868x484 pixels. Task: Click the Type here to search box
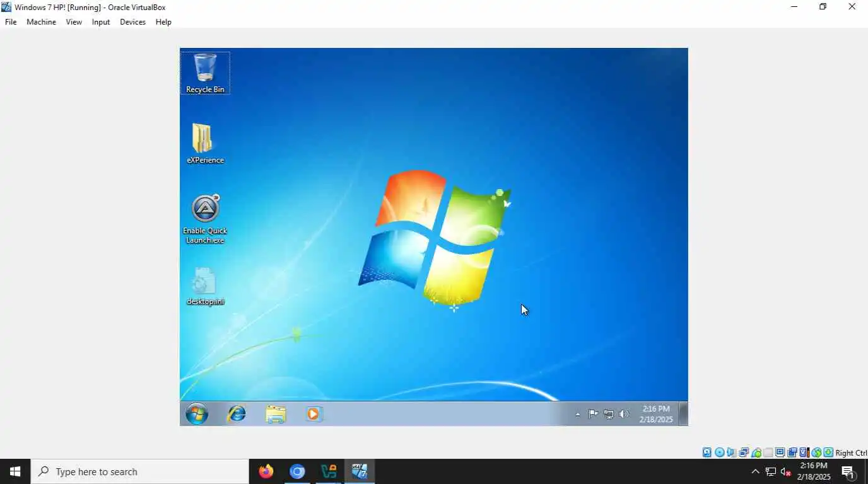tap(140, 471)
